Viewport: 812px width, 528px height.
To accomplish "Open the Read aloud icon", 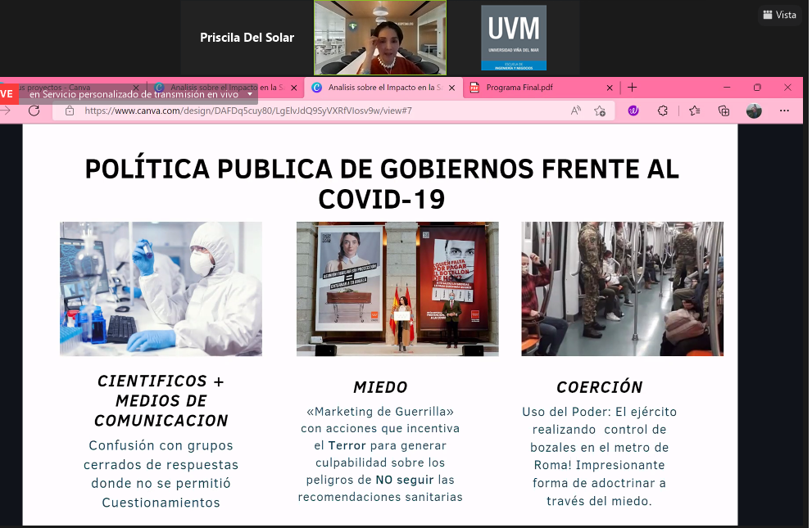I will click(576, 111).
